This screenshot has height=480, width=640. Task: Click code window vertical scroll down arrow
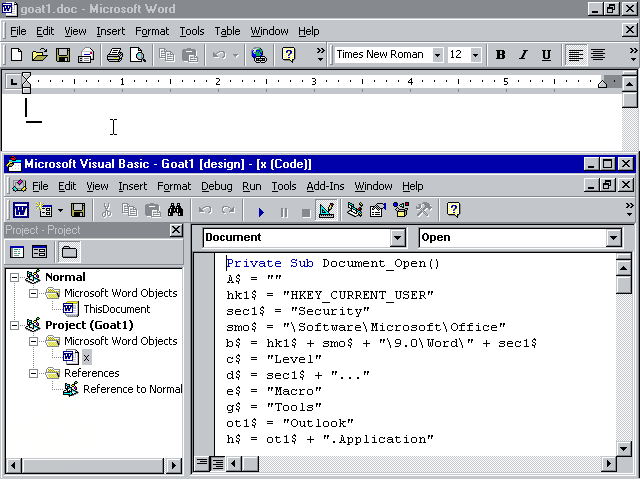coord(623,449)
